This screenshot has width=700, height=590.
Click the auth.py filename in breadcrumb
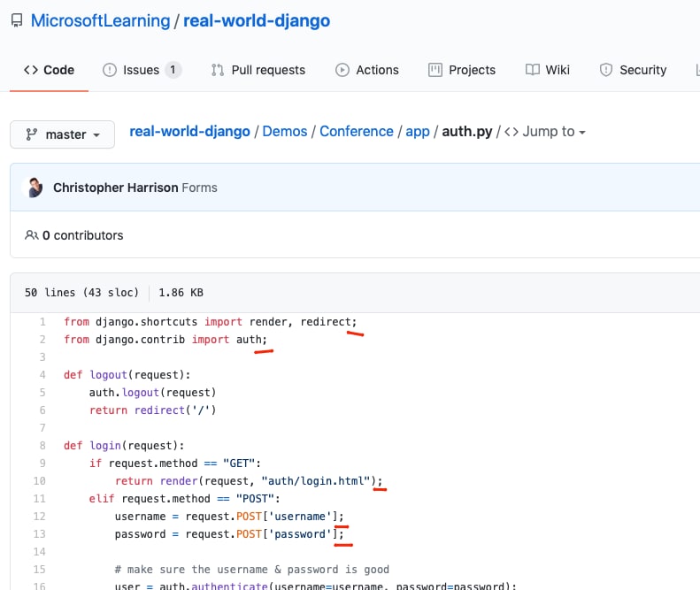(467, 132)
